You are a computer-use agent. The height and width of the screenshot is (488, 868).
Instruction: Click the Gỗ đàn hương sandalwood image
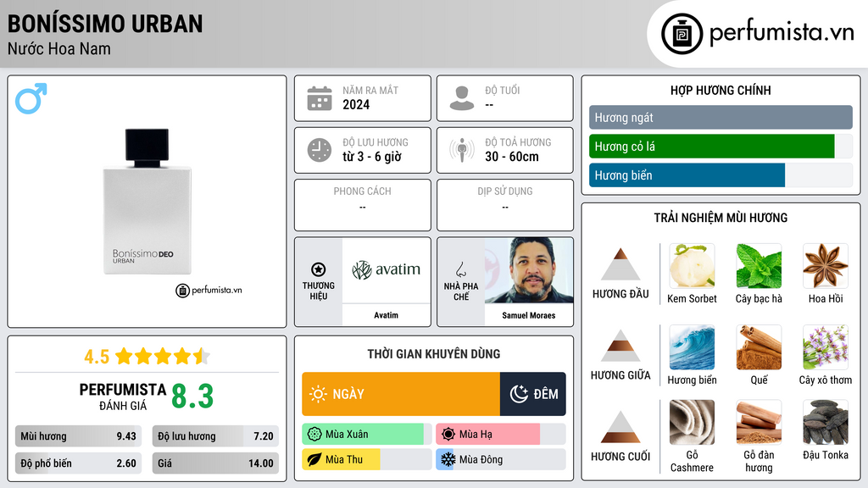(x=759, y=423)
